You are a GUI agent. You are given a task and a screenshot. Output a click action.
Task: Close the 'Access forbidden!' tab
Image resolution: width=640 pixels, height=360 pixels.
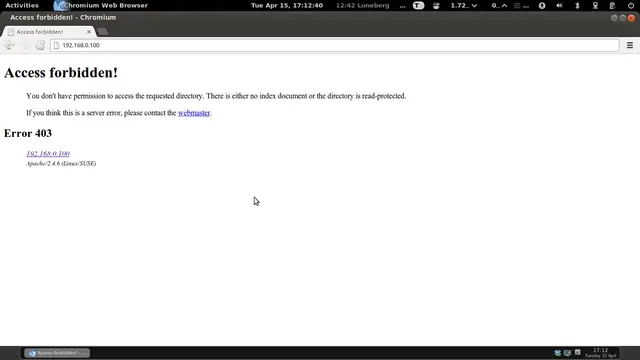click(x=89, y=31)
